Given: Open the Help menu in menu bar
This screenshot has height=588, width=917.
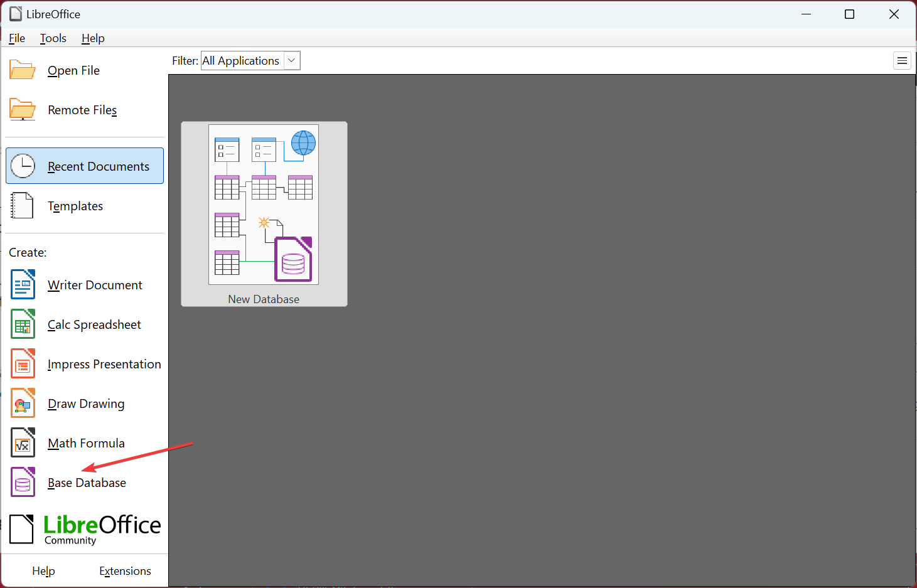Looking at the screenshot, I should (93, 38).
